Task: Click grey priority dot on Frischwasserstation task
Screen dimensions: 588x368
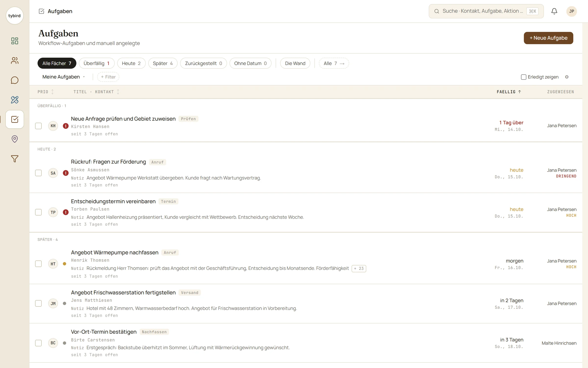Action: point(64,303)
